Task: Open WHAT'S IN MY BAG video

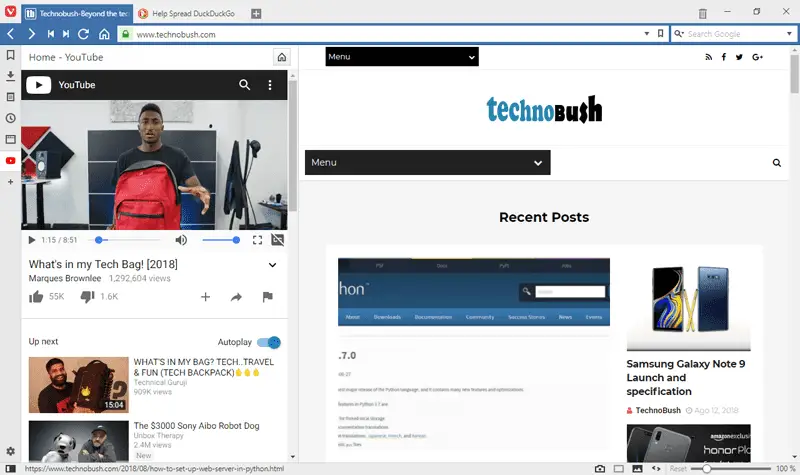Action: (x=204, y=367)
